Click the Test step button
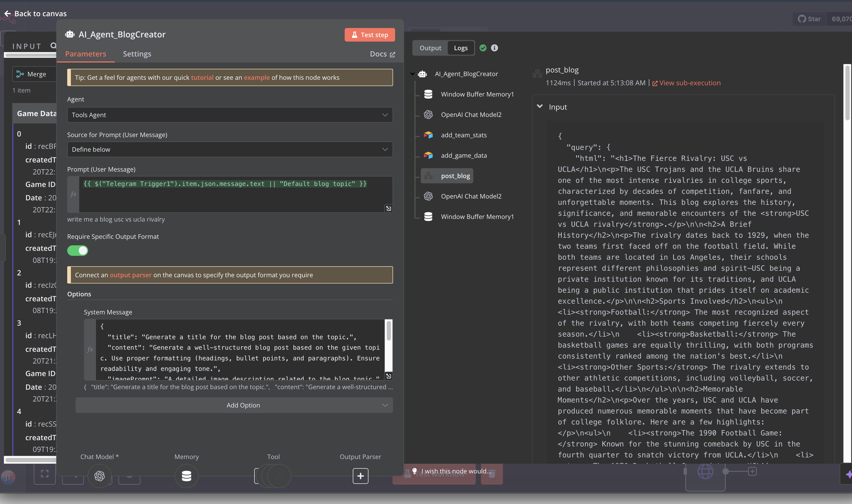This screenshot has height=504, width=852. (370, 35)
